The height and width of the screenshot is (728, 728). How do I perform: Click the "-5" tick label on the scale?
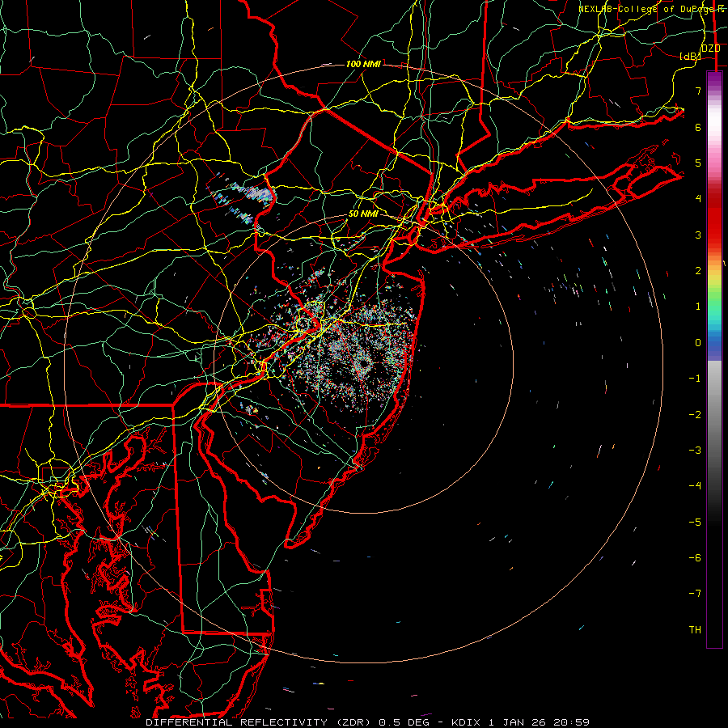coord(695,523)
